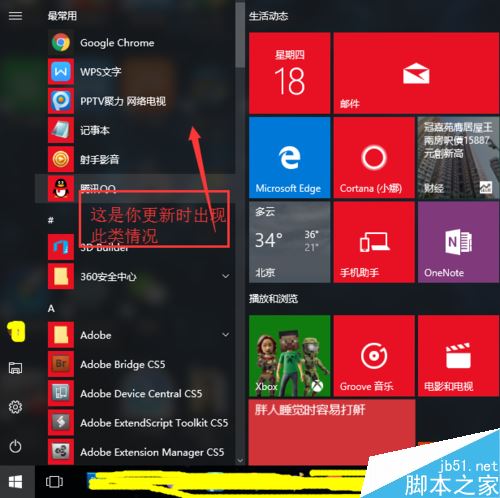Open the 北京 weather tile
Viewport: 500px width, 498px height.
coord(289,242)
